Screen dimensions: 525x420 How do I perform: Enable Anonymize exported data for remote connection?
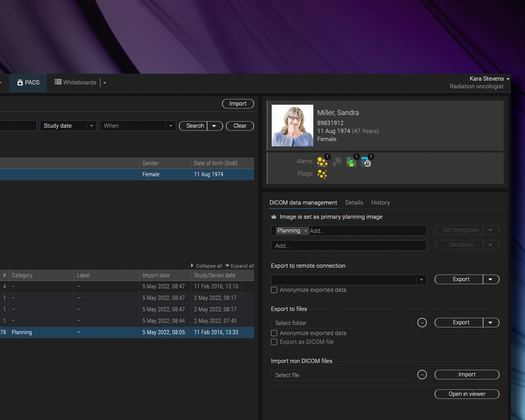(274, 290)
